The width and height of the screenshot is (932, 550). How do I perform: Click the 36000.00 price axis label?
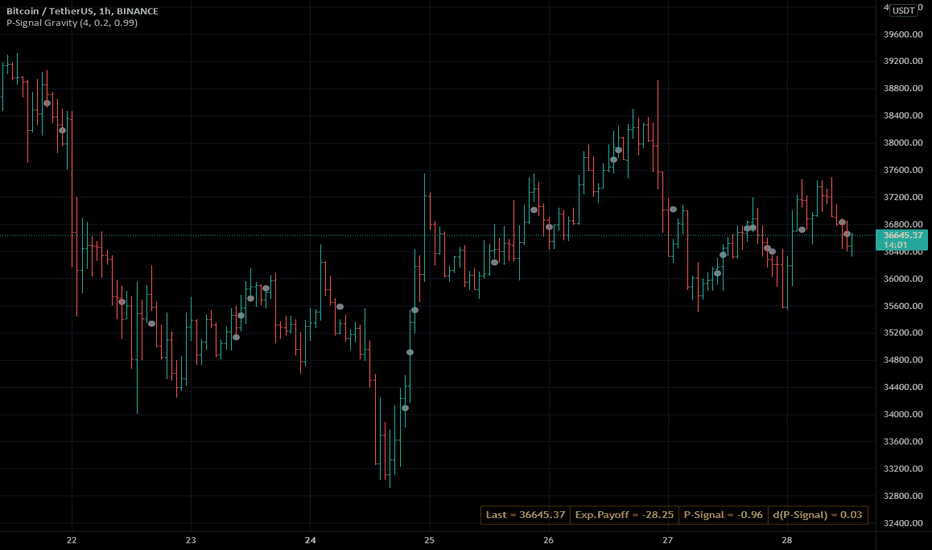(903, 279)
